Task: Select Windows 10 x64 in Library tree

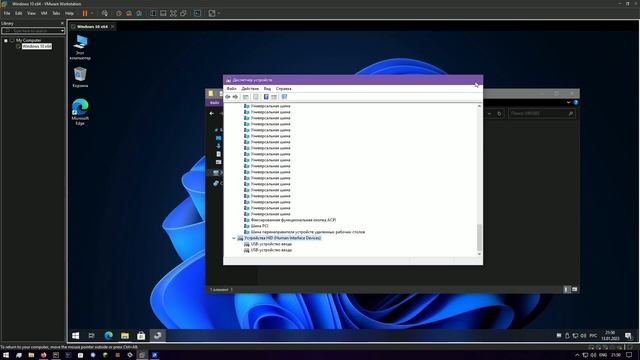Action: point(37,46)
